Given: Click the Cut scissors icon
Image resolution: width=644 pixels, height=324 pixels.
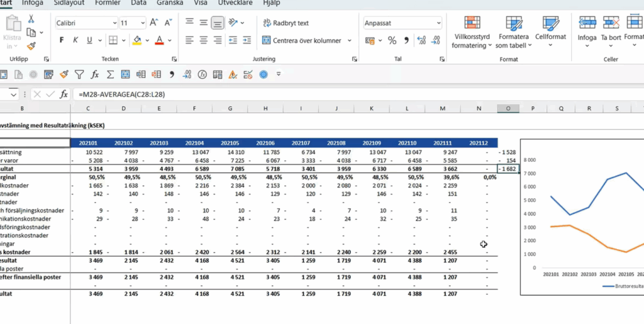Looking at the screenshot, I should coord(31,19).
